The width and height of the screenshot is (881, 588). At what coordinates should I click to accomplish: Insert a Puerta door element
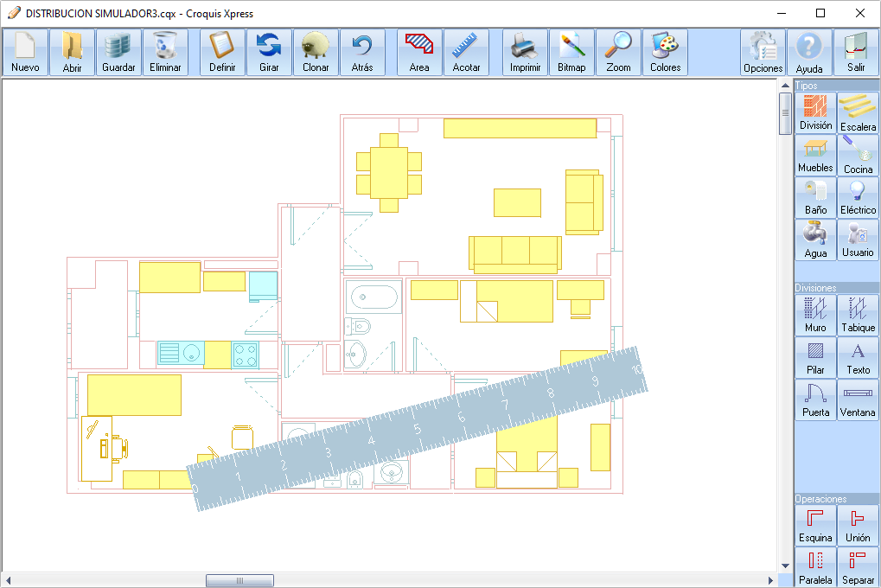[x=815, y=400]
